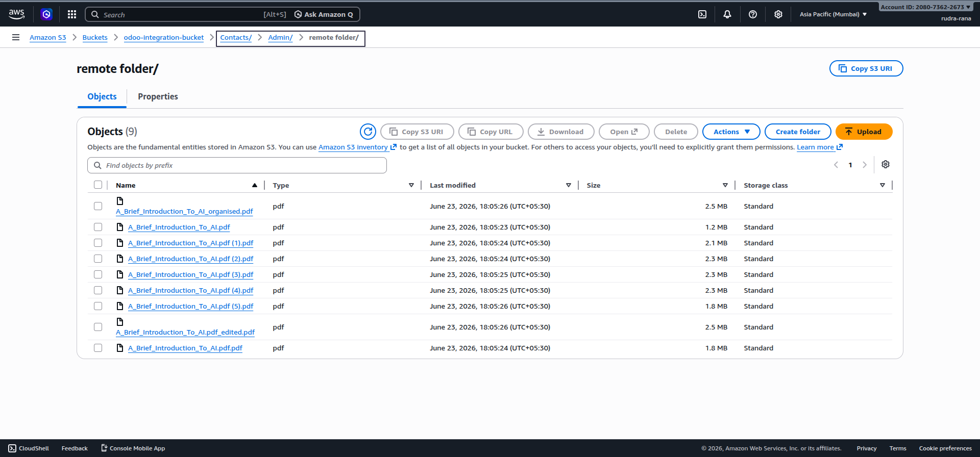Image resolution: width=980 pixels, height=457 pixels.
Task: Focus the Find objects by prefix field
Action: point(237,165)
